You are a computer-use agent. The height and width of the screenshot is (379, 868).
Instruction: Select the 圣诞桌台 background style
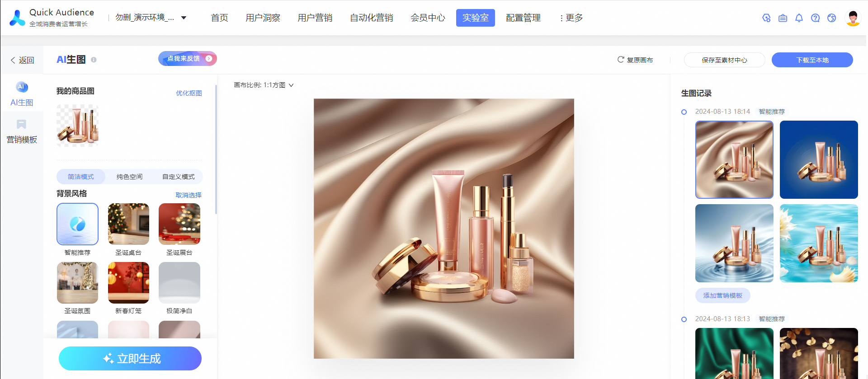coord(128,224)
